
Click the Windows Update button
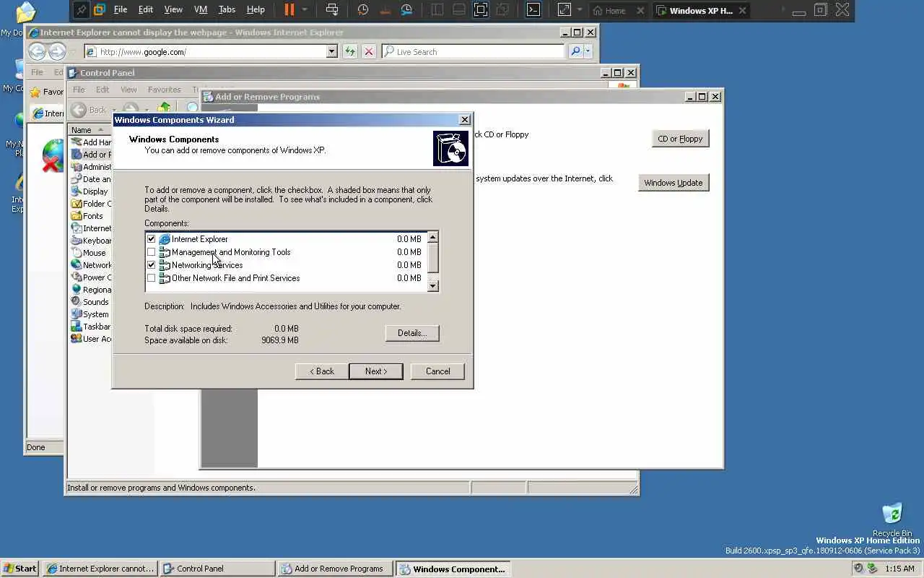(674, 183)
